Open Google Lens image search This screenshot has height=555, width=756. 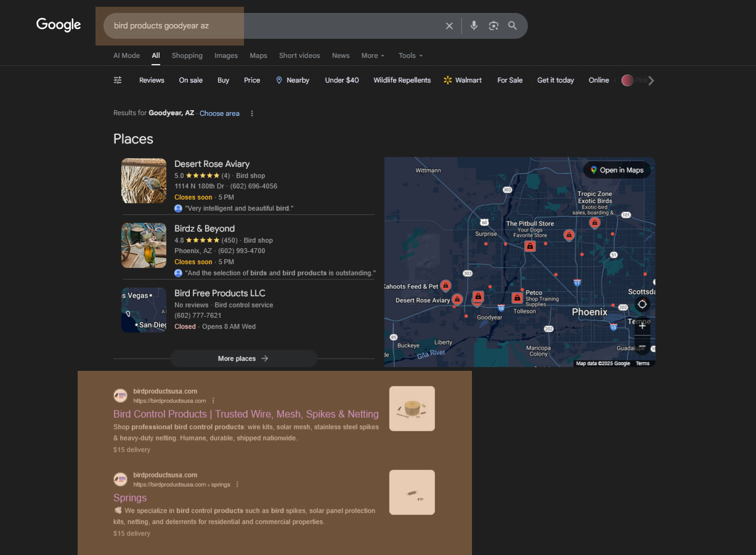coord(493,26)
